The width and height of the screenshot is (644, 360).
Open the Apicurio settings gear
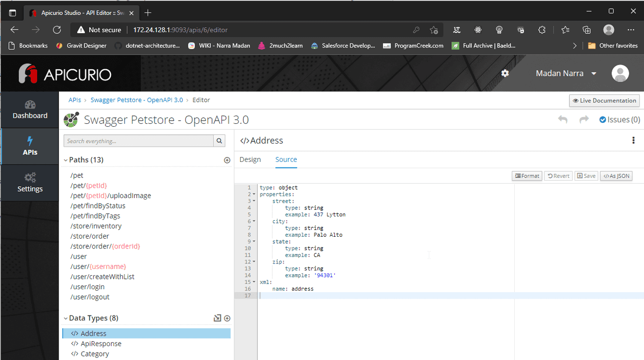(505, 73)
